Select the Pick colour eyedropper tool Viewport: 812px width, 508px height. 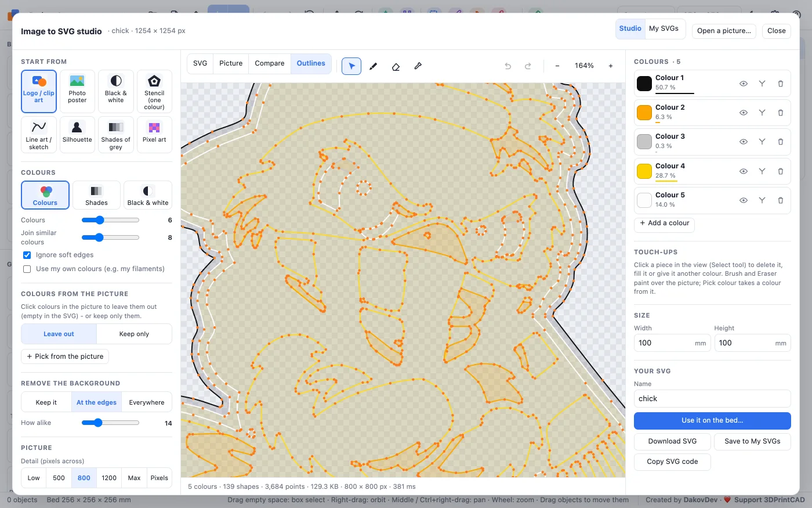point(418,66)
